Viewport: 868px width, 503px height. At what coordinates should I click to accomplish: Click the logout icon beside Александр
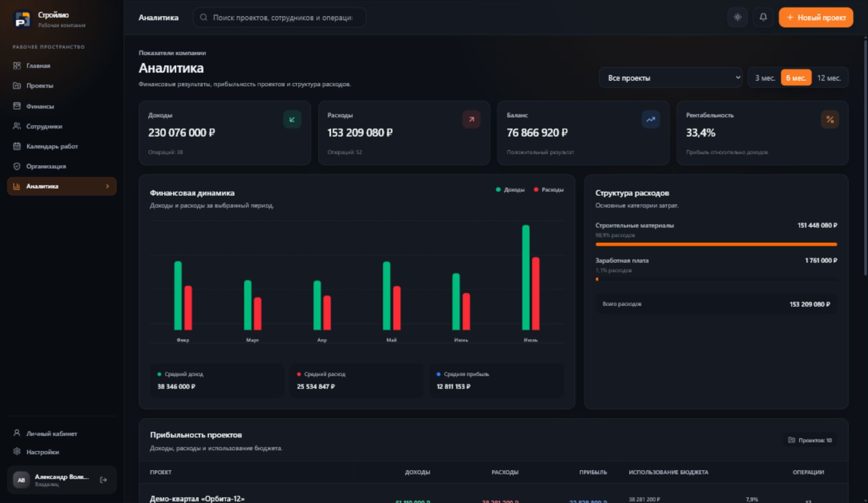click(103, 480)
